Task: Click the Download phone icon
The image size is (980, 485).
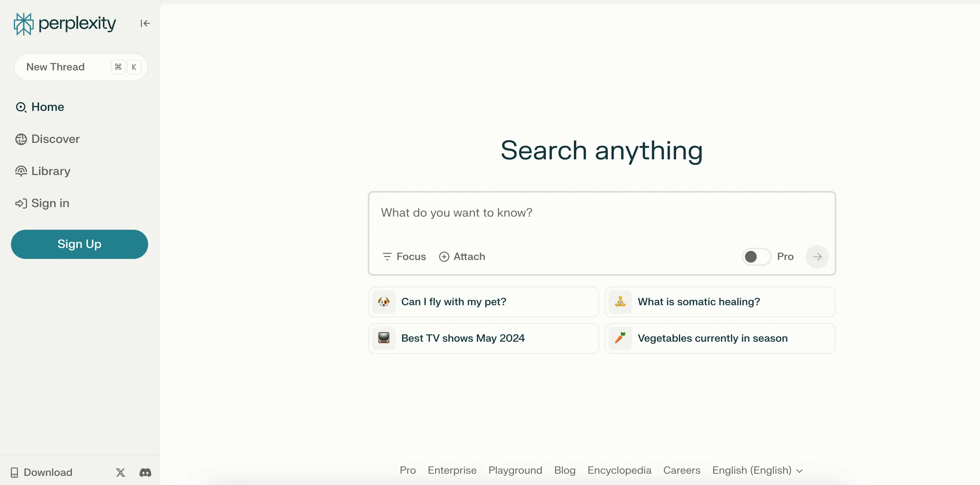Action: click(15, 473)
